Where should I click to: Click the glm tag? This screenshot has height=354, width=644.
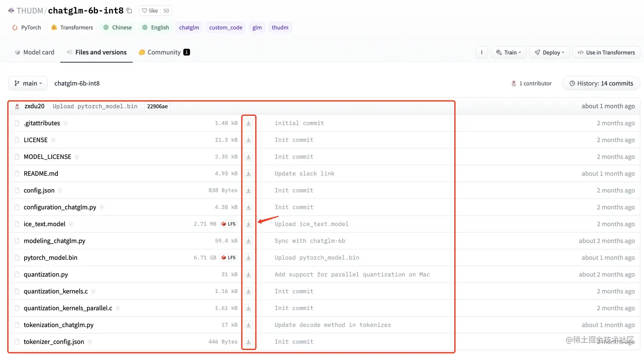pos(257,28)
